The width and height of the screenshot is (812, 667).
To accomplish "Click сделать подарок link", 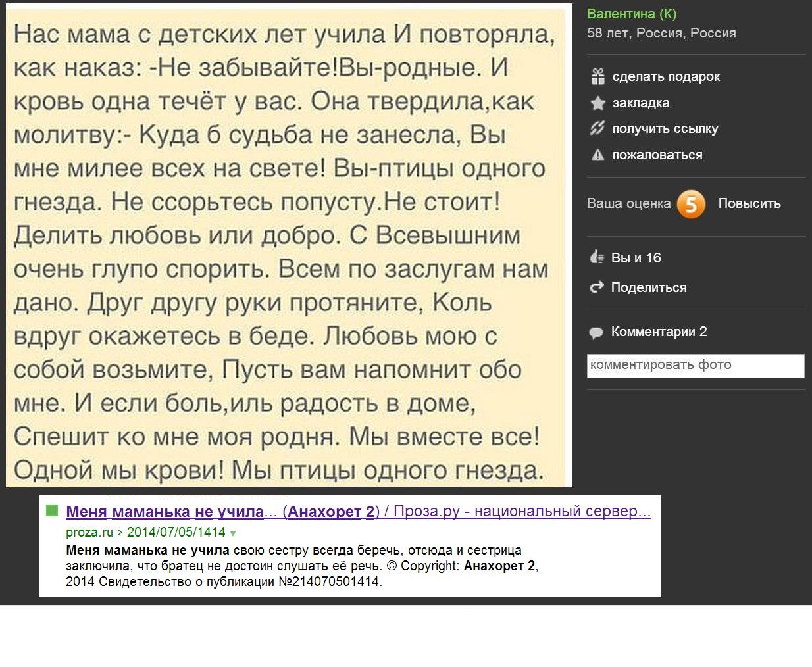I will coord(666,76).
